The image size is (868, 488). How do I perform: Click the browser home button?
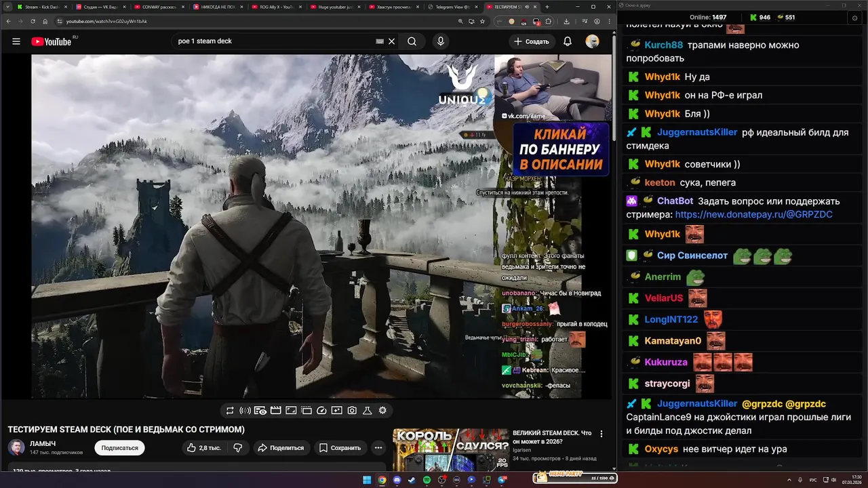click(45, 21)
